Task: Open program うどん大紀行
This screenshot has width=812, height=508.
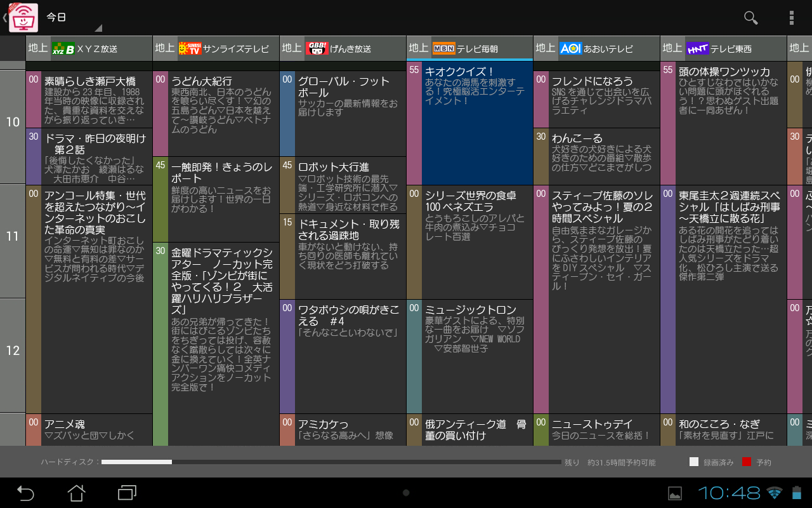Action: pos(216,114)
